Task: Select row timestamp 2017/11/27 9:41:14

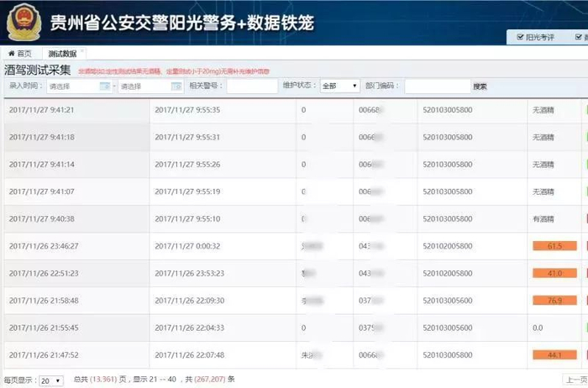Action: click(x=42, y=165)
